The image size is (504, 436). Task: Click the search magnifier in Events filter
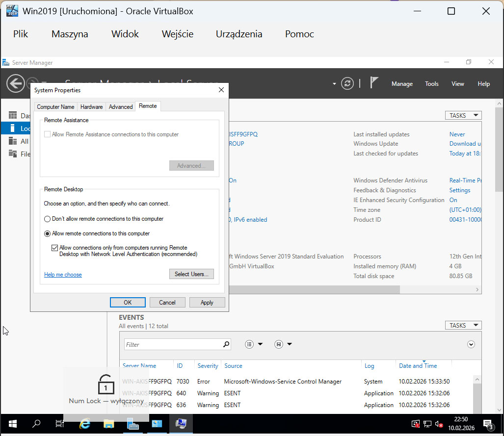pos(226,344)
